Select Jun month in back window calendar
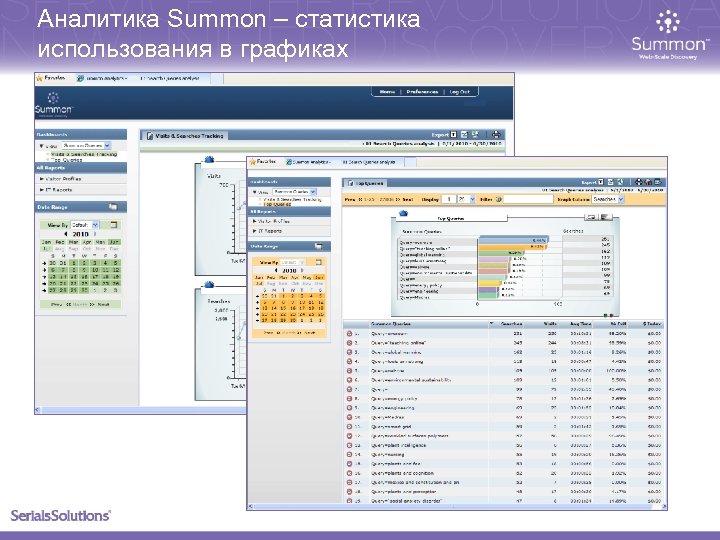The height and width of the screenshot is (540, 720). [115, 242]
